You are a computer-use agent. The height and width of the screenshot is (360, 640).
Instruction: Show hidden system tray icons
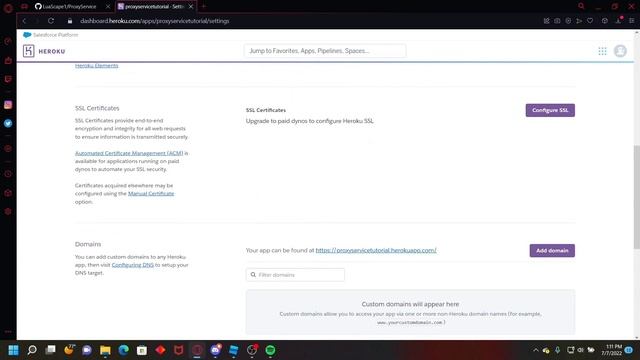tap(536, 350)
